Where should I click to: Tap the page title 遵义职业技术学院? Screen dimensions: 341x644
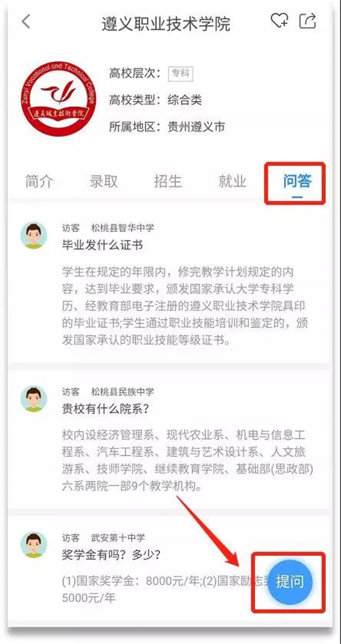[x=166, y=24]
